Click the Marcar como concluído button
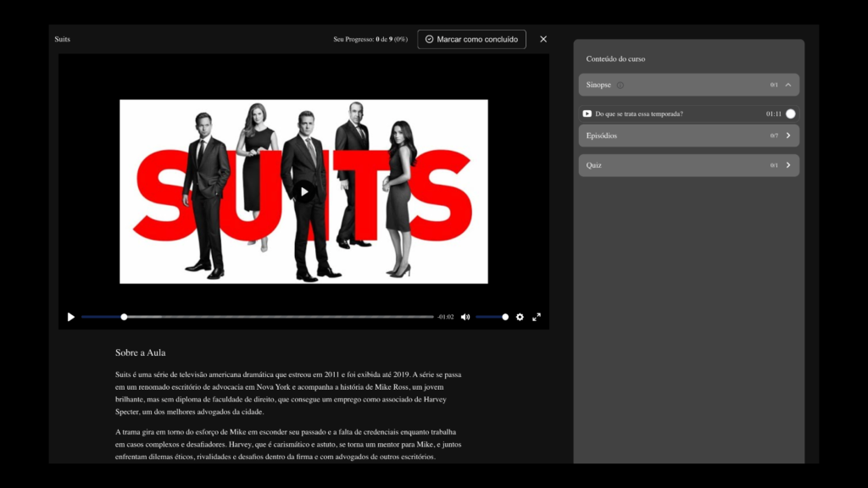The width and height of the screenshot is (868, 488). point(471,39)
